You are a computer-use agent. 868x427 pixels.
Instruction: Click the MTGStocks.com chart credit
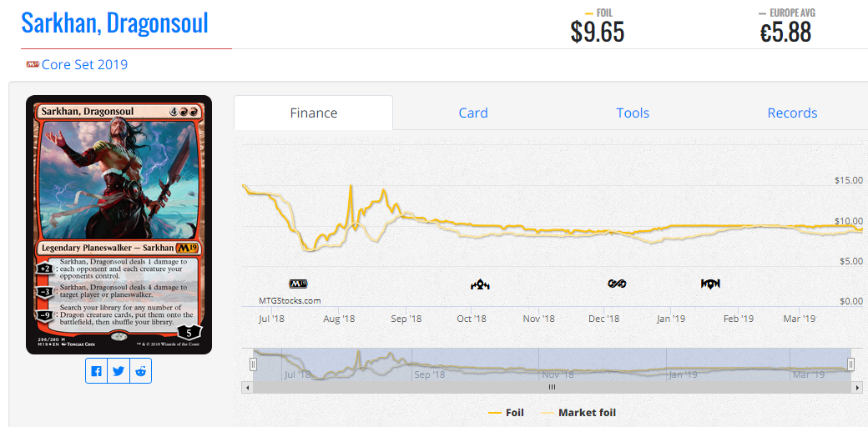[x=290, y=301]
